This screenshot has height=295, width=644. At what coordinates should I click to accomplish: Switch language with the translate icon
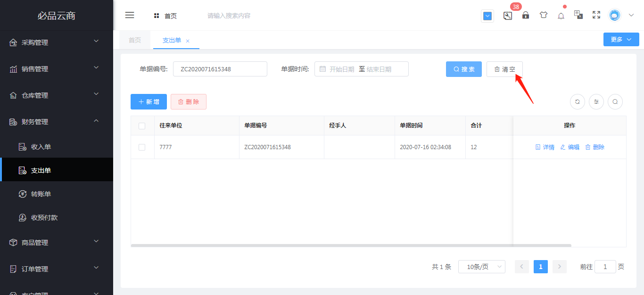pos(578,15)
